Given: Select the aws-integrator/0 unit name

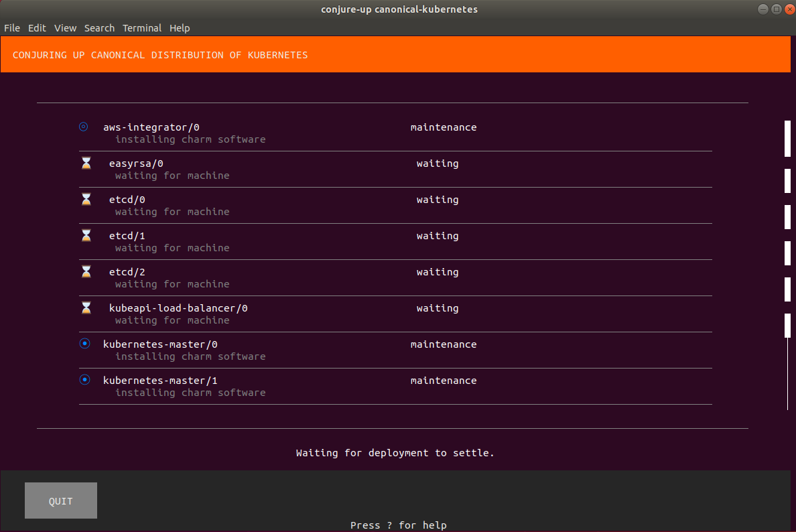Looking at the screenshot, I should (x=151, y=127).
